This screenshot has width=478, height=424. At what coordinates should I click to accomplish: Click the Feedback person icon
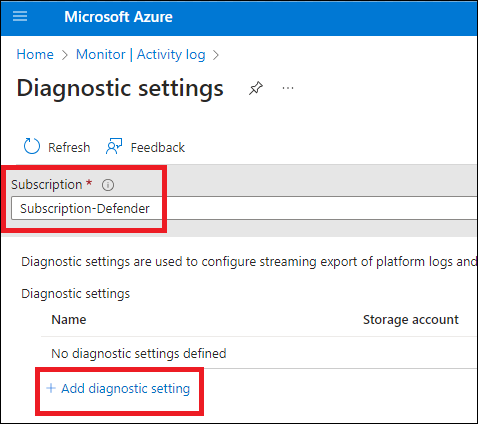point(114,147)
